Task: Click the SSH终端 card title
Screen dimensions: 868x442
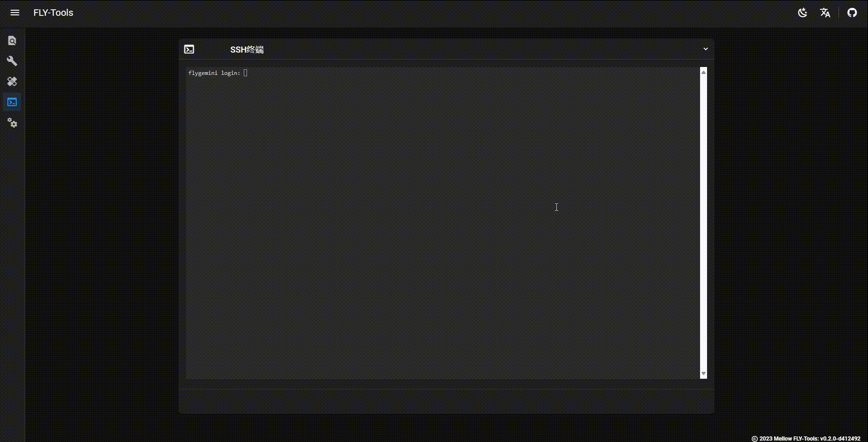Action: tap(247, 50)
